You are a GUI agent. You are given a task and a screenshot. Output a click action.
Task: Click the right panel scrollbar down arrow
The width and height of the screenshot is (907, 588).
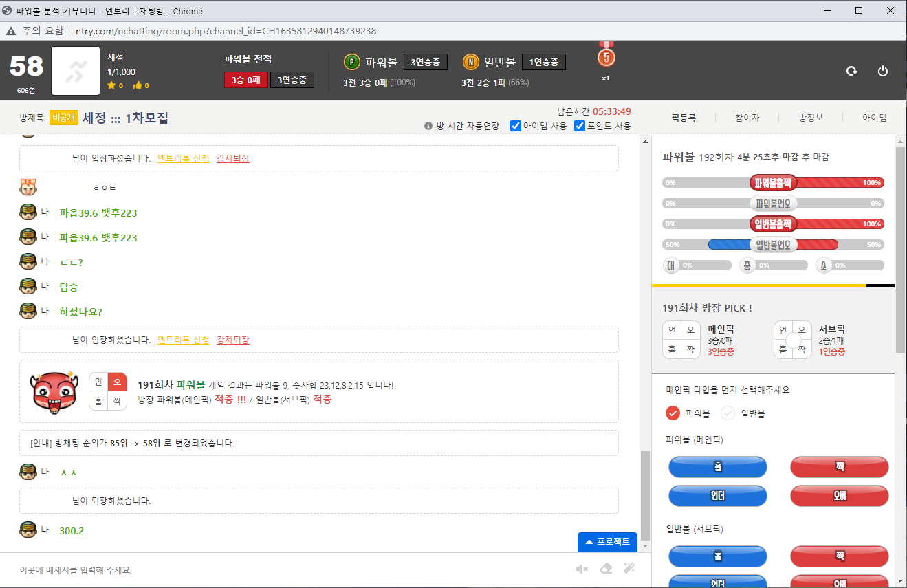(x=900, y=581)
